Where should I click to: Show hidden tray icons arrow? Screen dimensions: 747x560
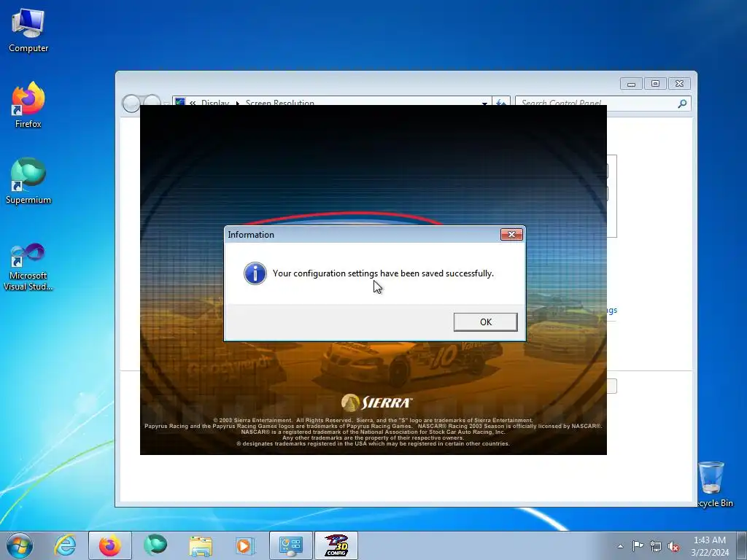point(620,546)
